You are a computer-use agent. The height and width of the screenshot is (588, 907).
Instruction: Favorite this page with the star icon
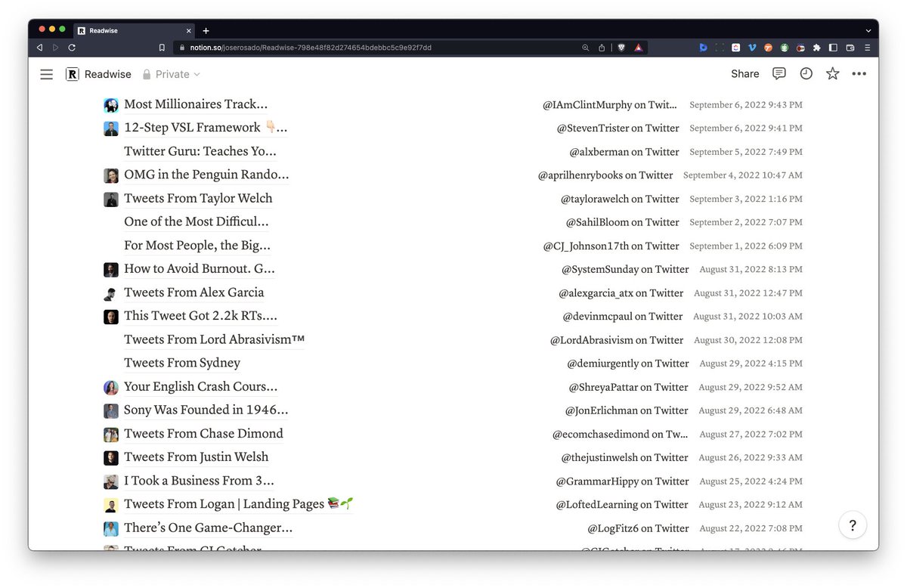pos(832,73)
